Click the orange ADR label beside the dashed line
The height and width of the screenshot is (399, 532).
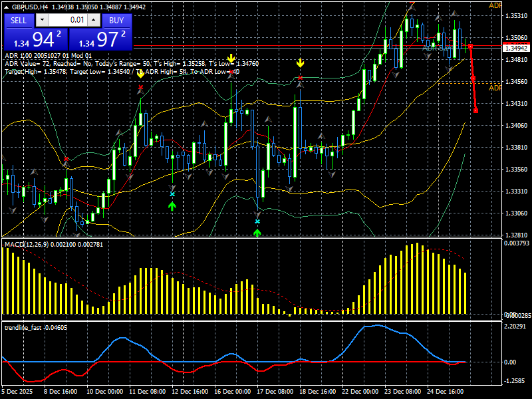pyautogui.click(x=495, y=88)
